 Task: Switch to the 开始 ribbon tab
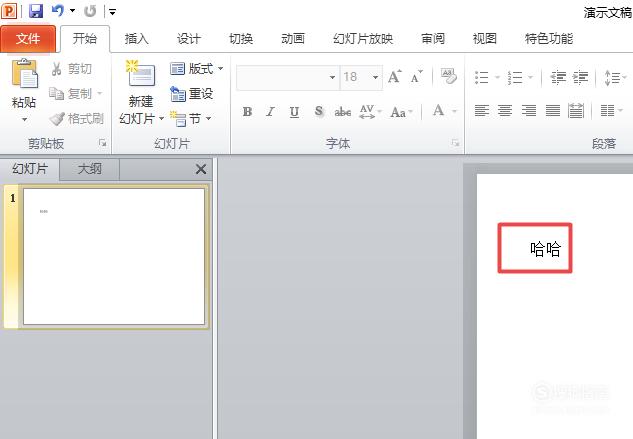(x=85, y=39)
